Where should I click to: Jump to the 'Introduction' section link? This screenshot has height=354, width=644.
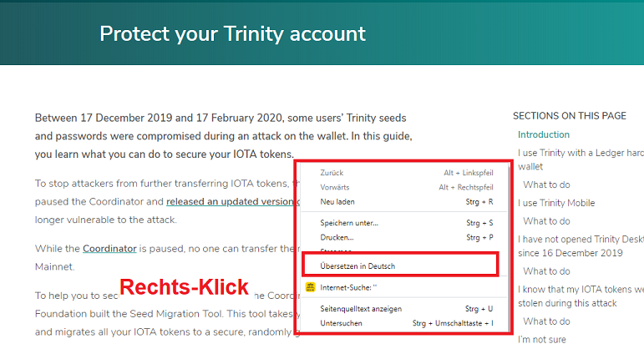544,134
